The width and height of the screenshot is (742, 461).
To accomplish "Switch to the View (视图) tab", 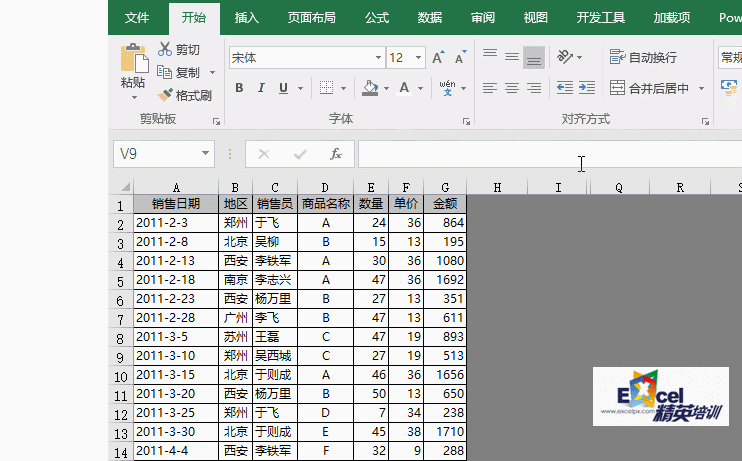I will pyautogui.click(x=536, y=18).
